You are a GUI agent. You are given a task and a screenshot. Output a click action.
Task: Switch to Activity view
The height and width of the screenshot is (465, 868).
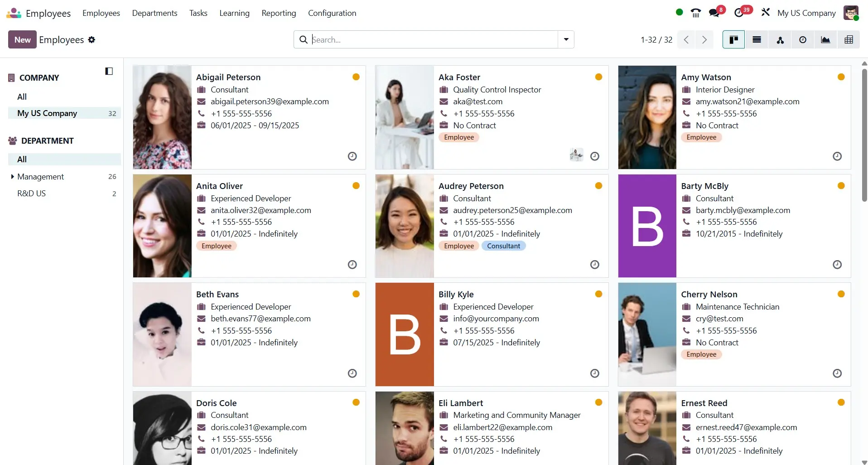coord(803,40)
